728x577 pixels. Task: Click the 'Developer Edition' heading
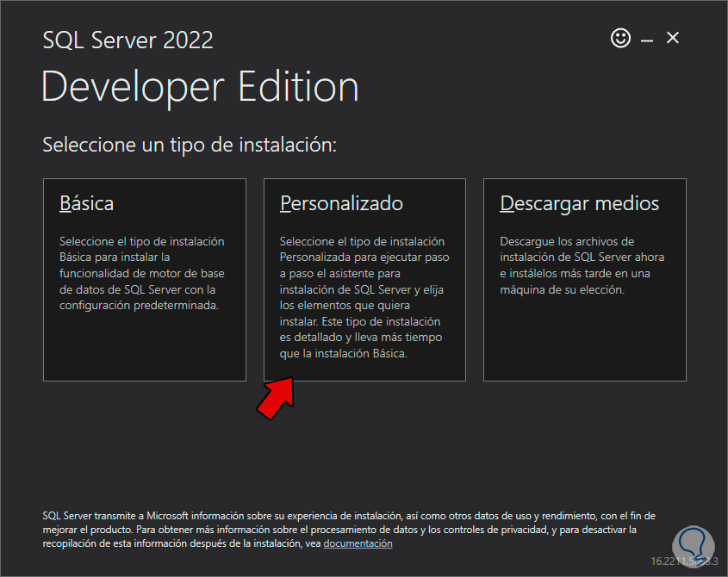pyautogui.click(x=200, y=87)
